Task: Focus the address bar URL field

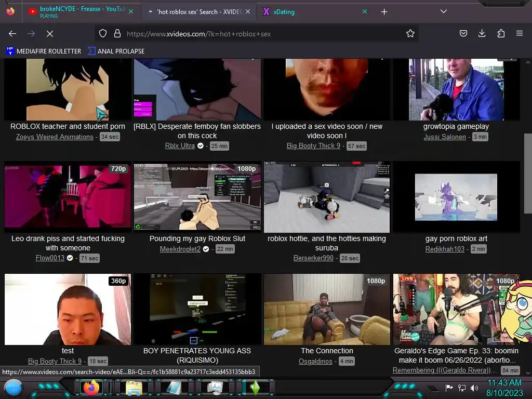Action: (x=258, y=34)
